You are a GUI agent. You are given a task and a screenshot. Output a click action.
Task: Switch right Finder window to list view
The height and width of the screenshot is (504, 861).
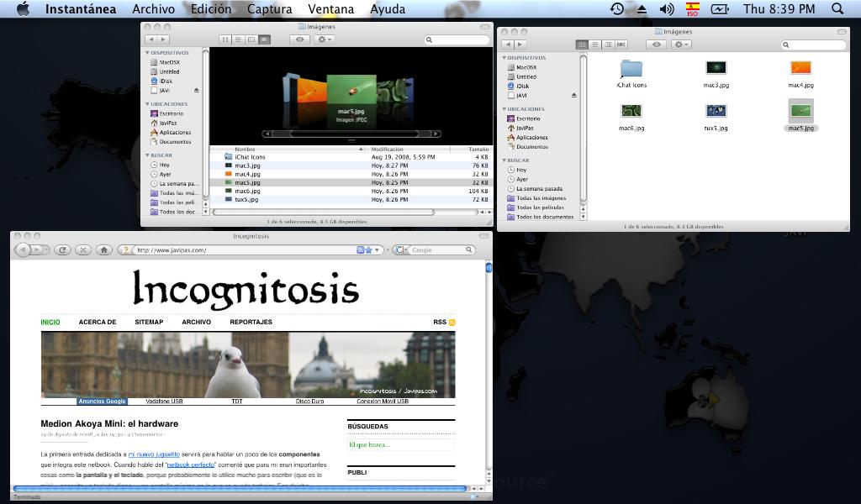coord(594,45)
